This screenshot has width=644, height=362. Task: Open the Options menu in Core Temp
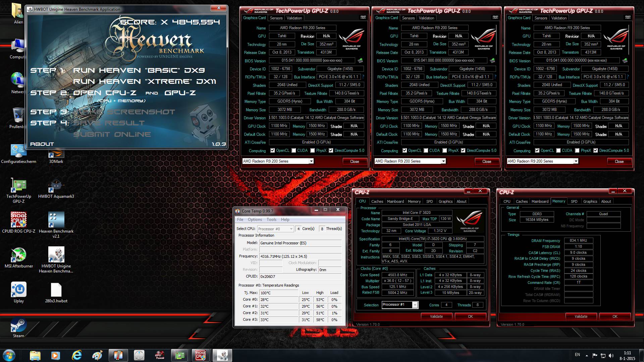255,220
